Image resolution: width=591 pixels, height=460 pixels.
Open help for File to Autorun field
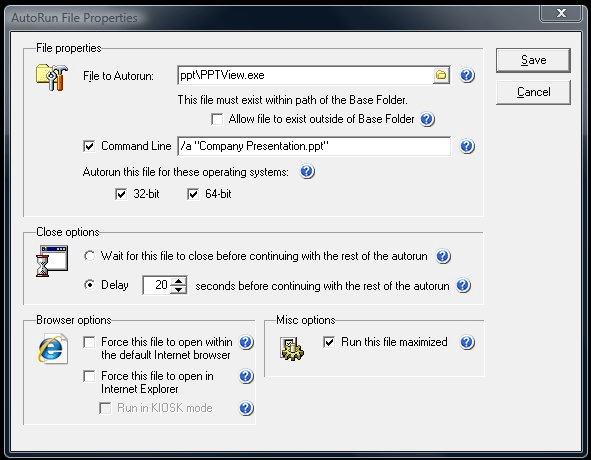467,75
